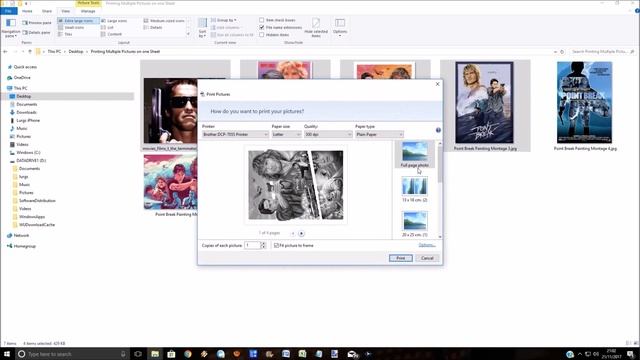Choose Content layout in ribbon
Screen dimensions: 640x360
click(111, 34)
